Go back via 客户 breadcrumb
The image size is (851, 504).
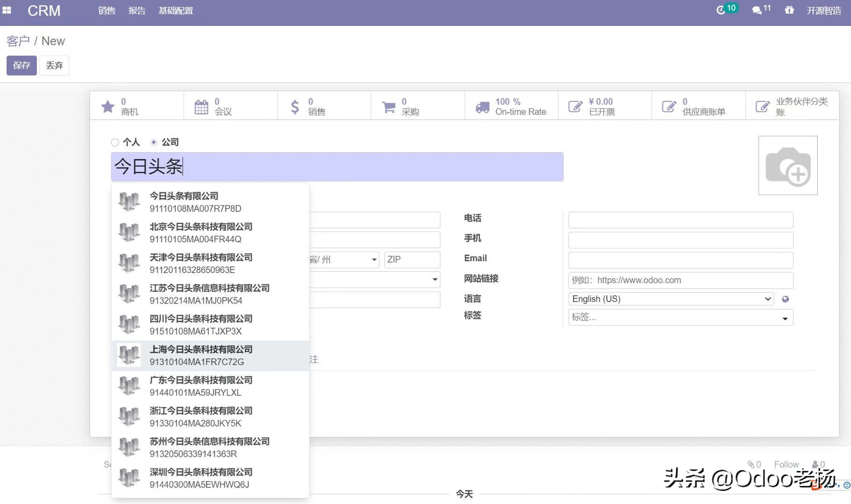coord(18,41)
